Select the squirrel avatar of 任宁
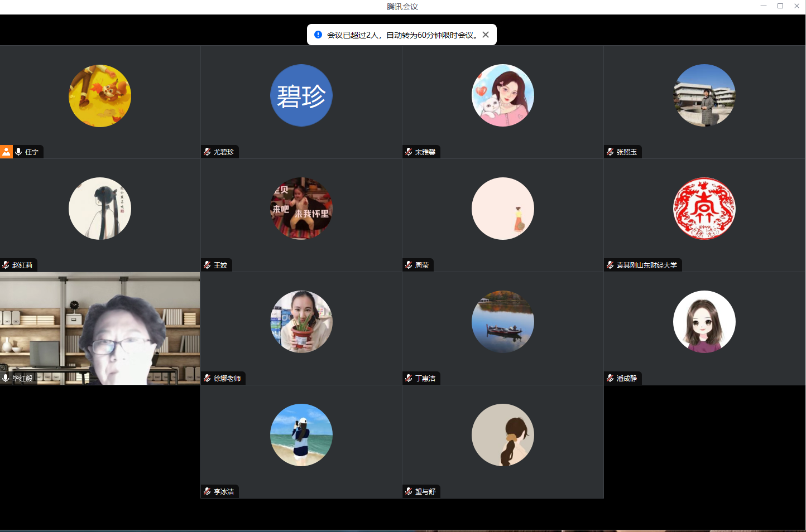The width and height of the screenshot is (806, 532). click(x=100, y=95)
